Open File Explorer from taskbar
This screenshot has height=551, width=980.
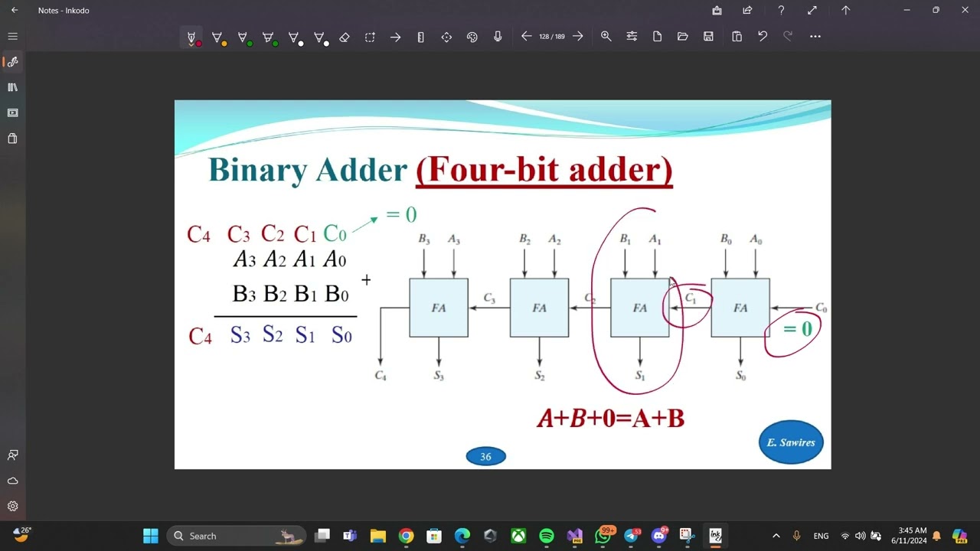[x=377, y=536]
